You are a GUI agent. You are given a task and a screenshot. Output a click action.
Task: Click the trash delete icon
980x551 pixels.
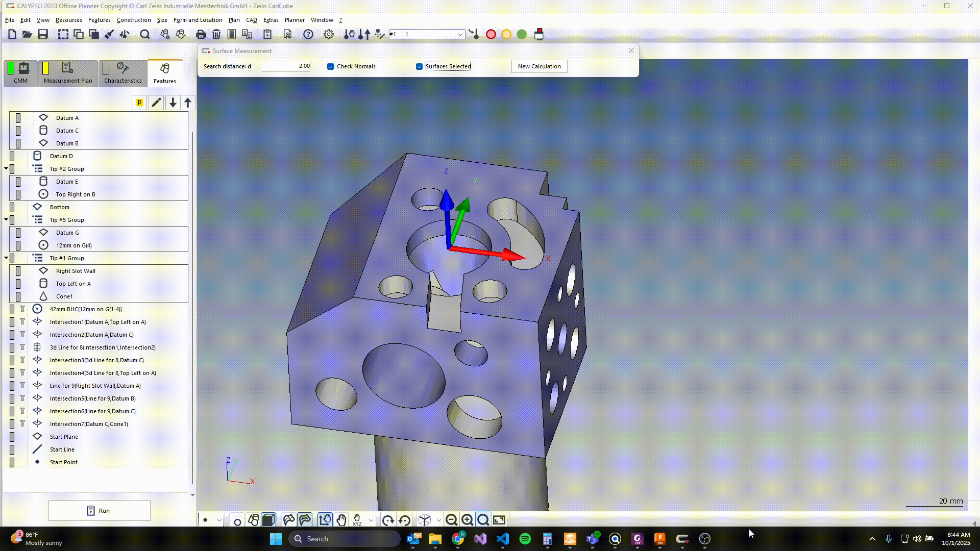tap(216, 34)
